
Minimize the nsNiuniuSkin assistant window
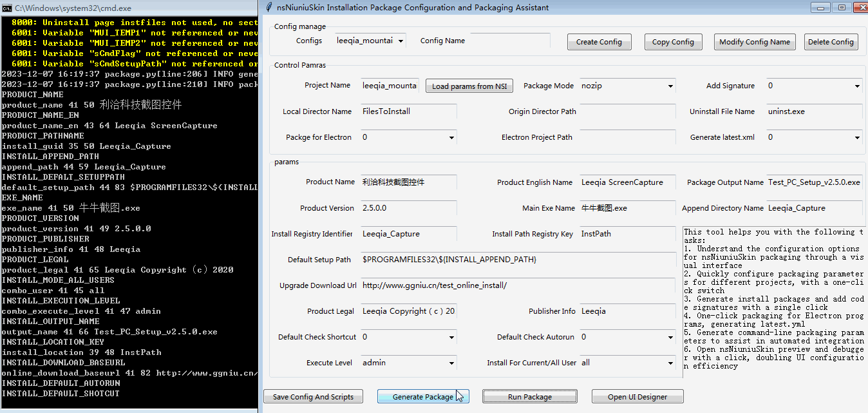tap(820, 8)
